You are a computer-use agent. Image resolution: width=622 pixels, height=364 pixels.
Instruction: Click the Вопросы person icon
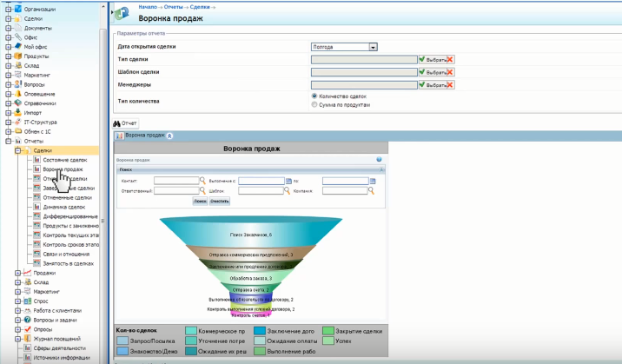[18, 84]
